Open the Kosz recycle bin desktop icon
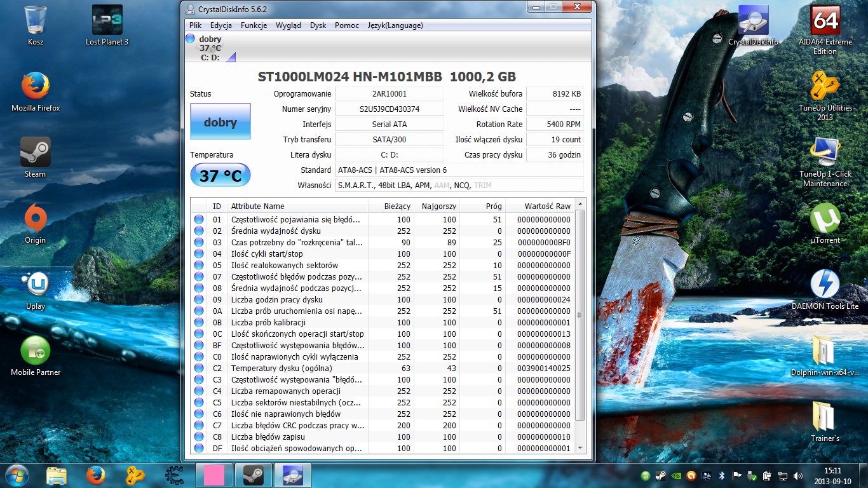 point(36,25)
